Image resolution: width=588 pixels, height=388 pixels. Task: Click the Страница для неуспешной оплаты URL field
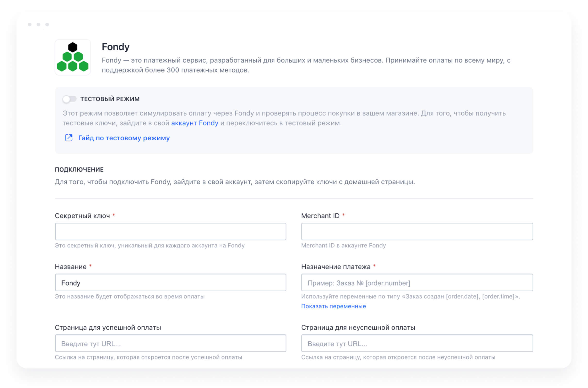[417, 343]
